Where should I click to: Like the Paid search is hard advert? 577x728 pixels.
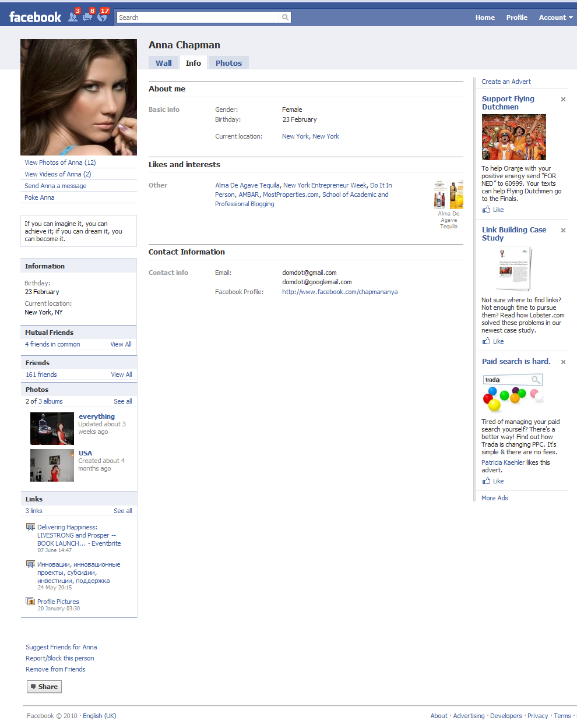click(493, 481)
